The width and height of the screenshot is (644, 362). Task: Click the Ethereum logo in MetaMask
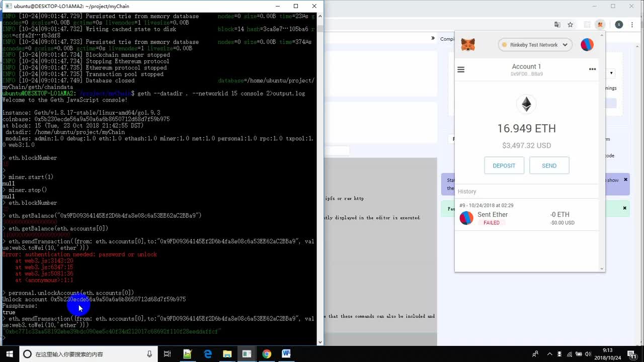click(x=526, y=105)
